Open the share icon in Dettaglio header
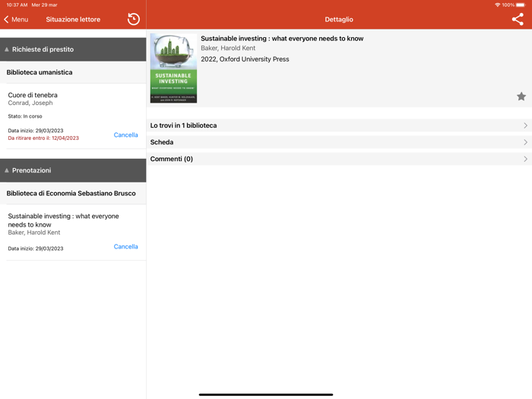This screenshot has width=532, height=399. tap(518, 19)
